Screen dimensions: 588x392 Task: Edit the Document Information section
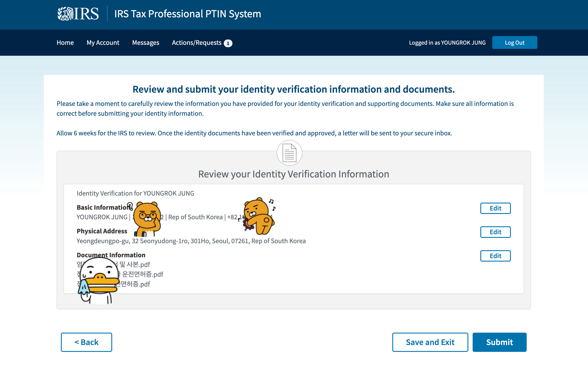point(495,256)
